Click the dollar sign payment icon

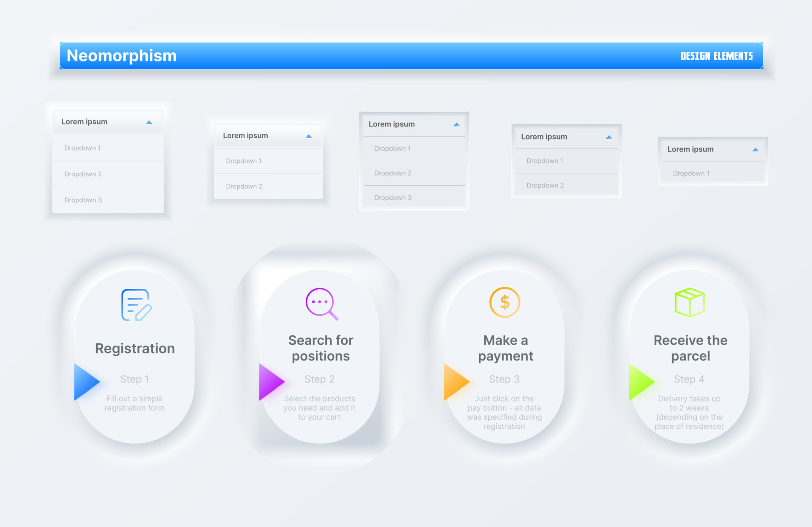tap(505, 302)
